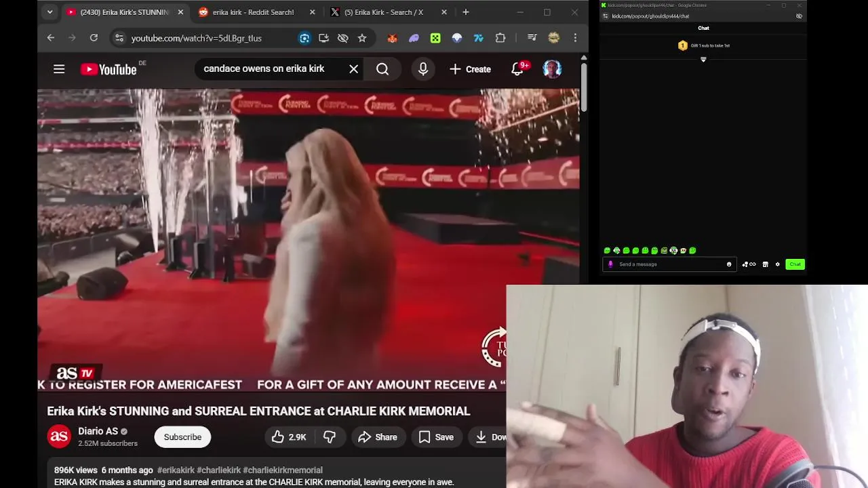Close the Reddit Search tab

[x=312, y=12]
